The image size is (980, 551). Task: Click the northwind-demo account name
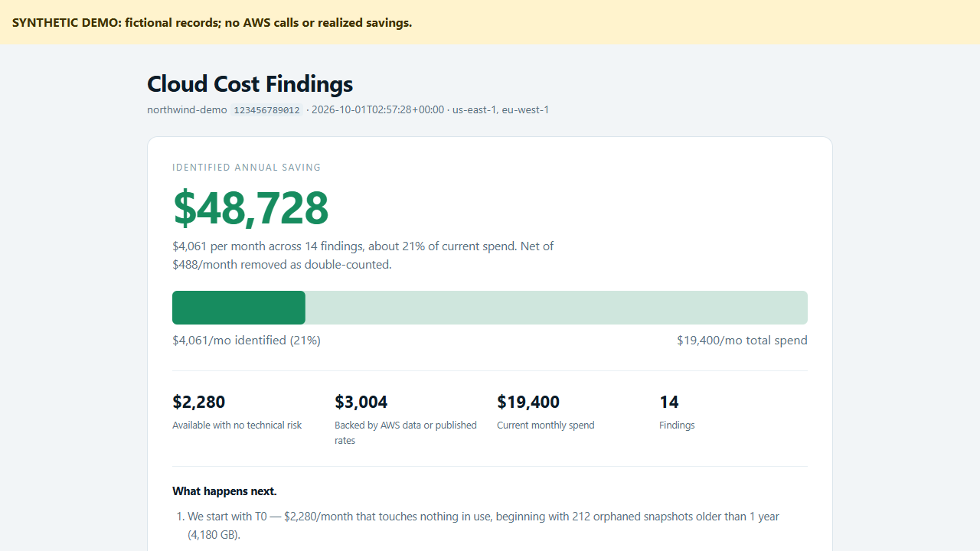[187, 109]
